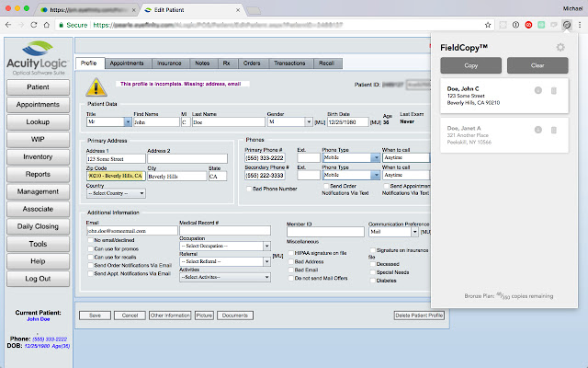Click Zip Code field
The width and height of the screenshot is (588, 368).
(x=116, y=176)
